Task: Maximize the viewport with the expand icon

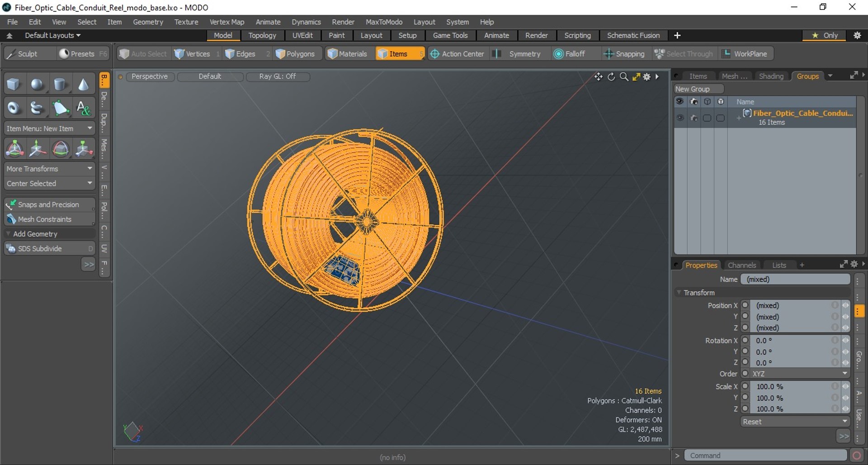Action: [636, 77]
